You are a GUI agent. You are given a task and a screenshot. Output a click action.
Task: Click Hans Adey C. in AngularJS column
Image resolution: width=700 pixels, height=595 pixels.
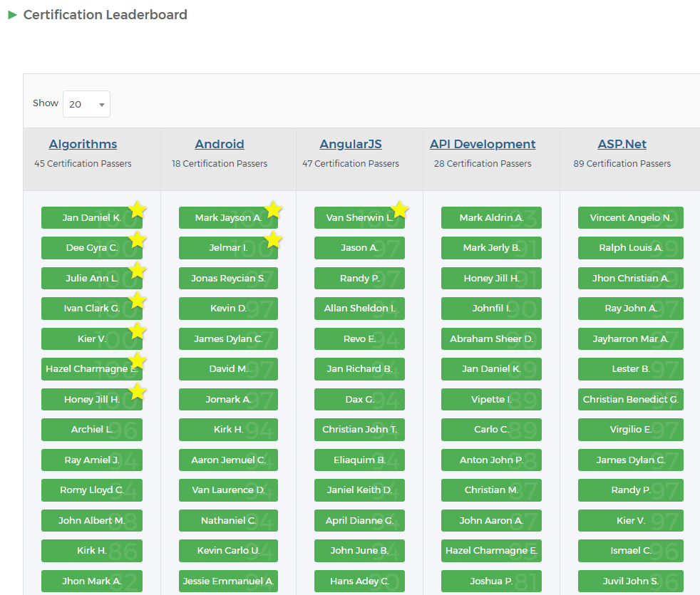359,581
